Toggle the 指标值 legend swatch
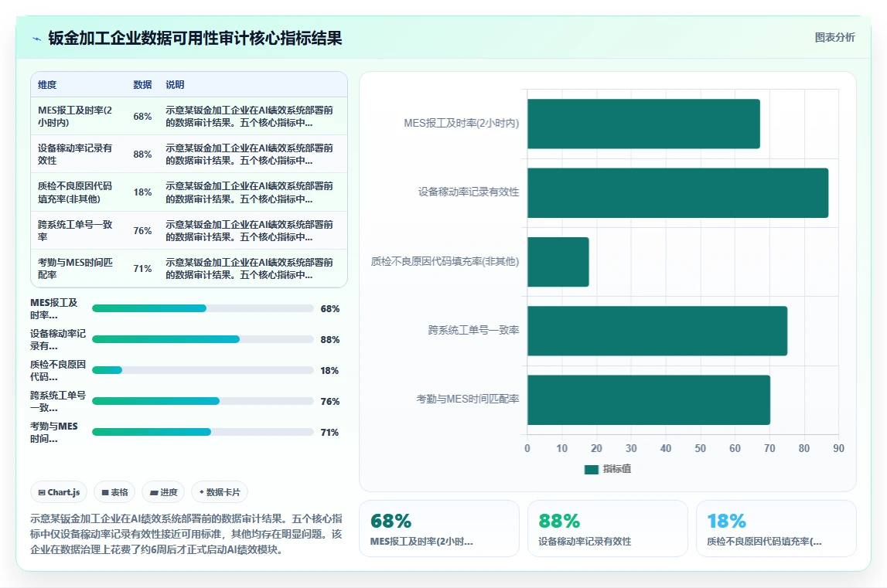887x588 pixels. 591,469
